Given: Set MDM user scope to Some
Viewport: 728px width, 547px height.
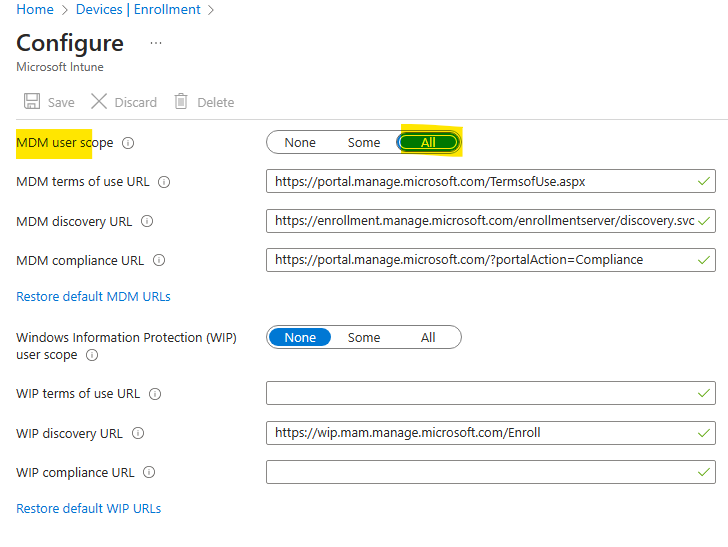Looking at the screenshot, I should [x=364, y=143].
